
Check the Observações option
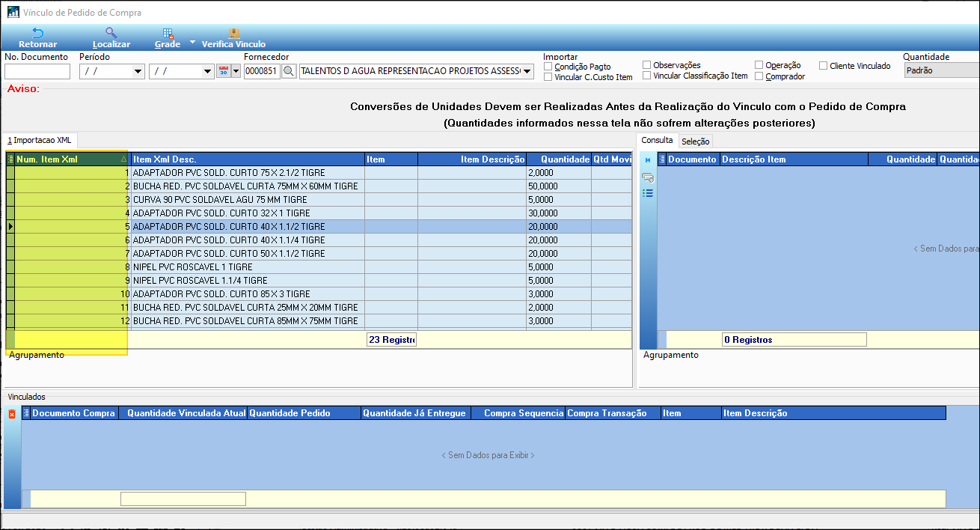tap(647, 65)
